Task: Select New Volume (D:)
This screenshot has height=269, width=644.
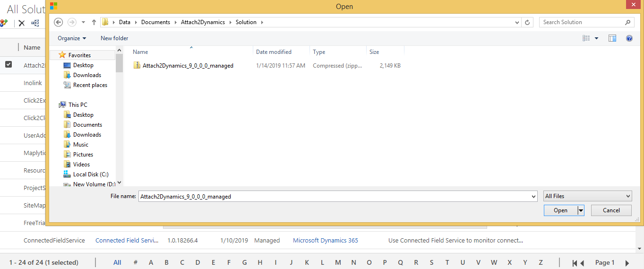Action: click(89, 184)
